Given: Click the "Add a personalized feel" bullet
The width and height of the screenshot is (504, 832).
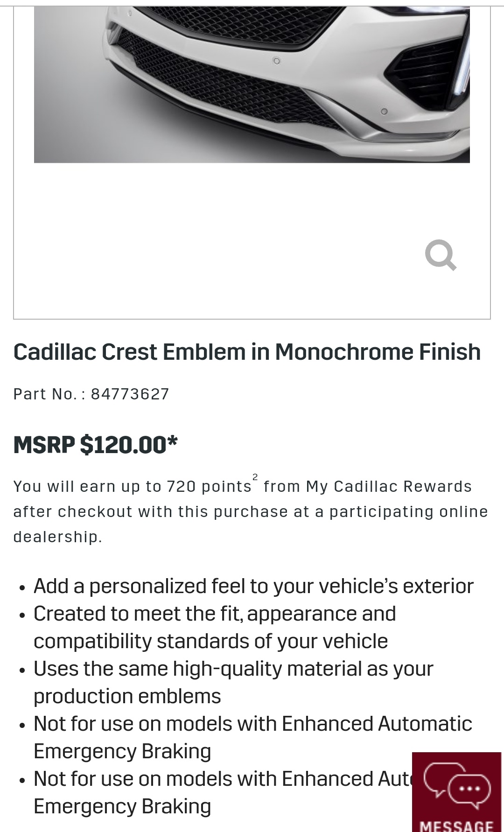Looking at the screenshot, I should pyautogui.click(x=253, y=586).
